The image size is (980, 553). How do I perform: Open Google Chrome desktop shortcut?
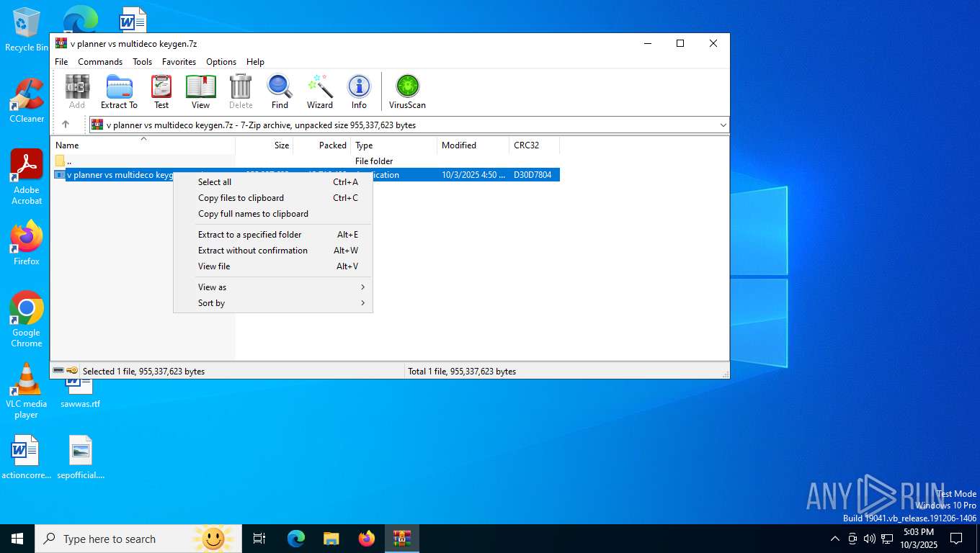click(27, 320)
